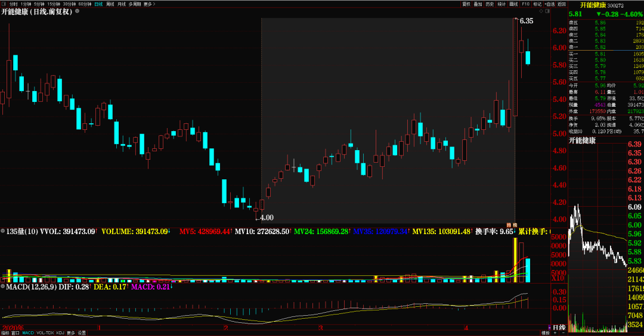644x336 pixels.
Task: Activate 画线 drawing tools
Action: 513,4
